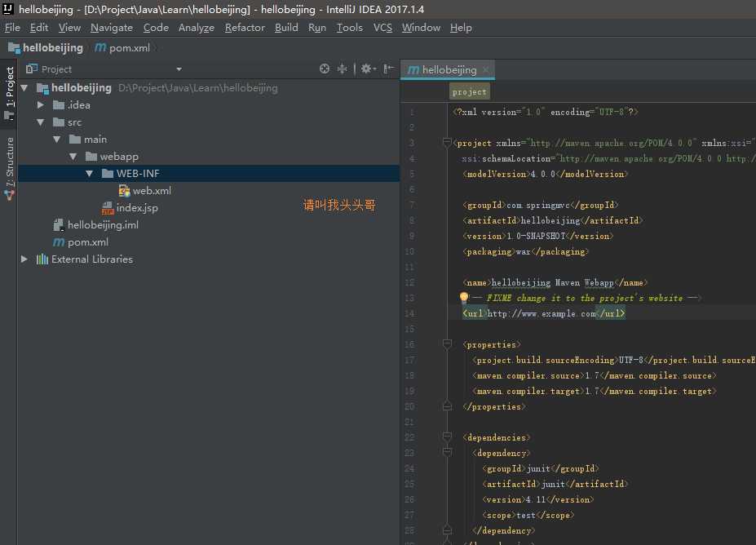Open the File menu
The image size is (756, 545).
pyautogui.click(x=12, y=28)
